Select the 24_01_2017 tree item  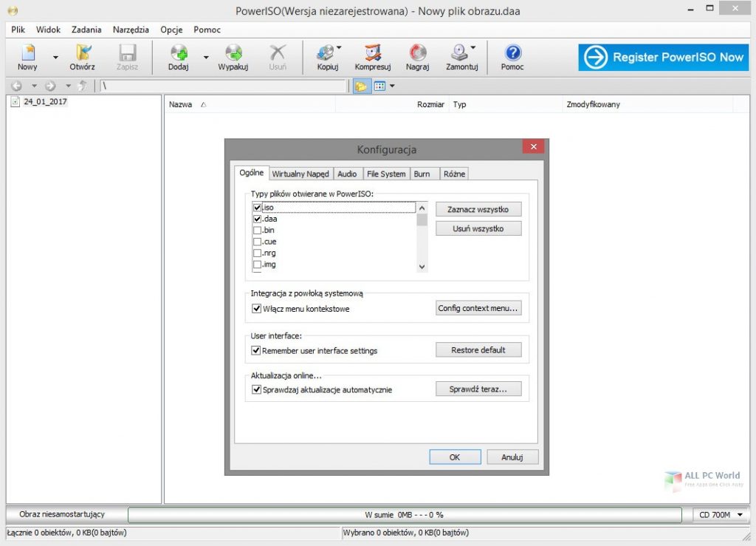click(x=45, y=102)
